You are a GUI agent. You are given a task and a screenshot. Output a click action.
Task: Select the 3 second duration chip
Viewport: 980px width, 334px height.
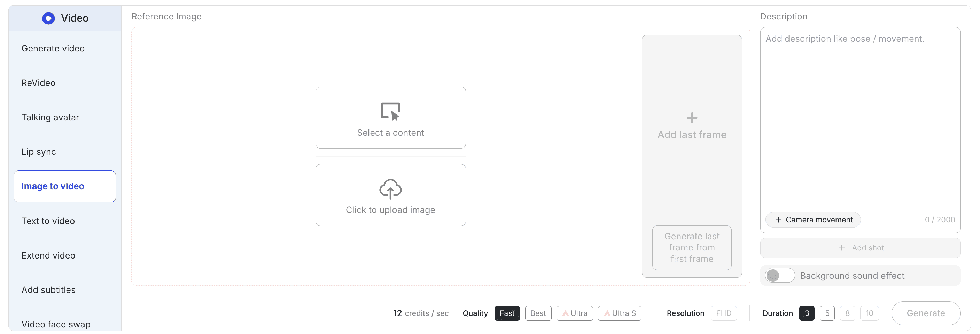tap(807, 313)
